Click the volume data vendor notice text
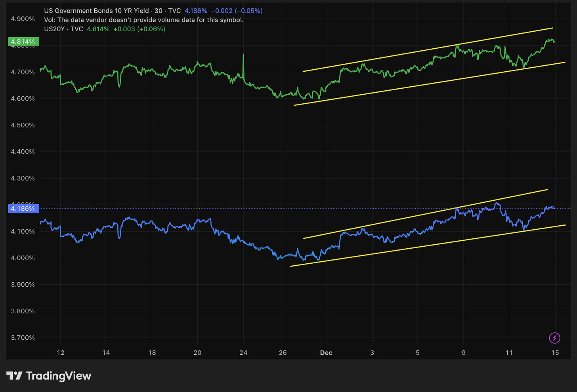 tap(144, 20)
